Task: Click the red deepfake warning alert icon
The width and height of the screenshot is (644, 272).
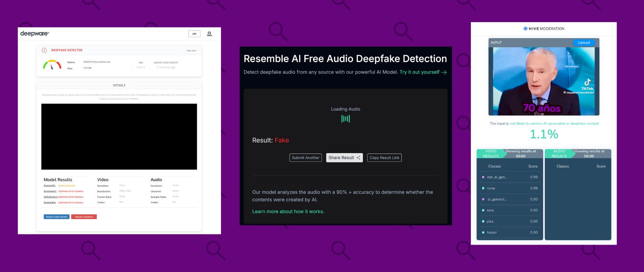Action: click(x=44, y=50)
